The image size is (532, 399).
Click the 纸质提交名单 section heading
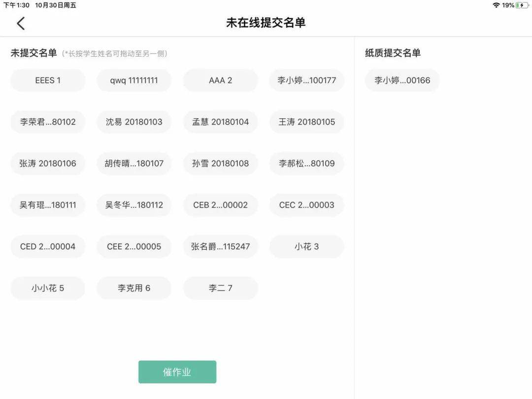393,53
